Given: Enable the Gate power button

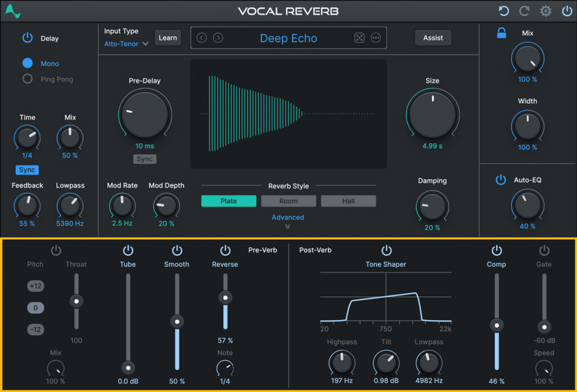Looking at the screenshot, I should [x=544, y=250].
